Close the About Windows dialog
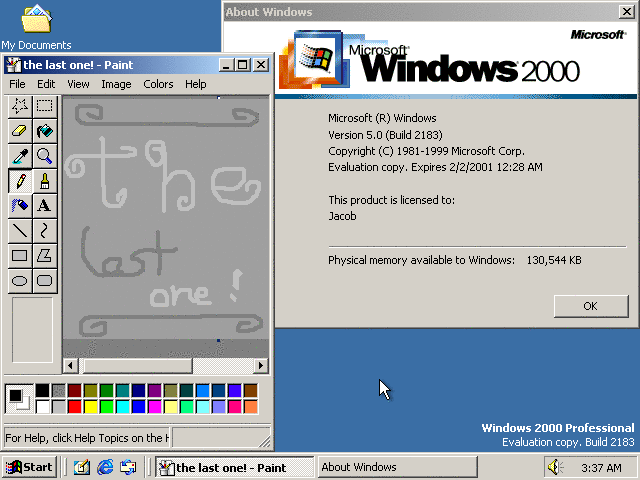 pos(626,12)
